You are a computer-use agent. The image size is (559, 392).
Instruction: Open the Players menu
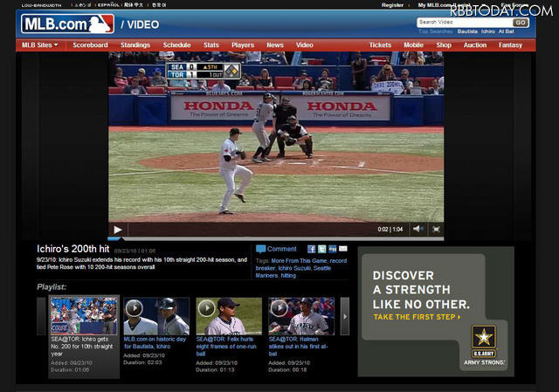coord(243,45)
